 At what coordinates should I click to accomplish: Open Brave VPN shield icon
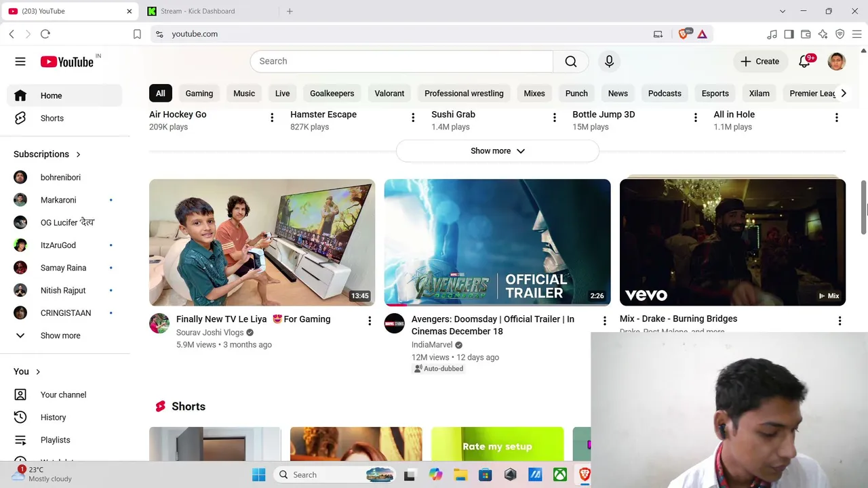pyautogui.click(x=840, y=34)
